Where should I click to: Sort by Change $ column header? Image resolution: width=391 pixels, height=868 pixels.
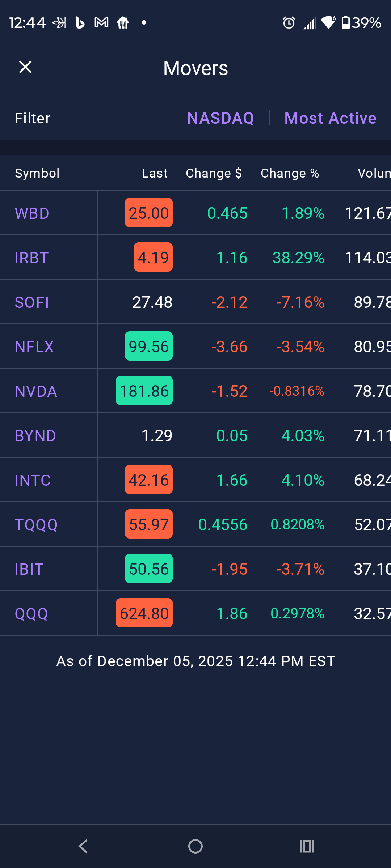(214, 173)
